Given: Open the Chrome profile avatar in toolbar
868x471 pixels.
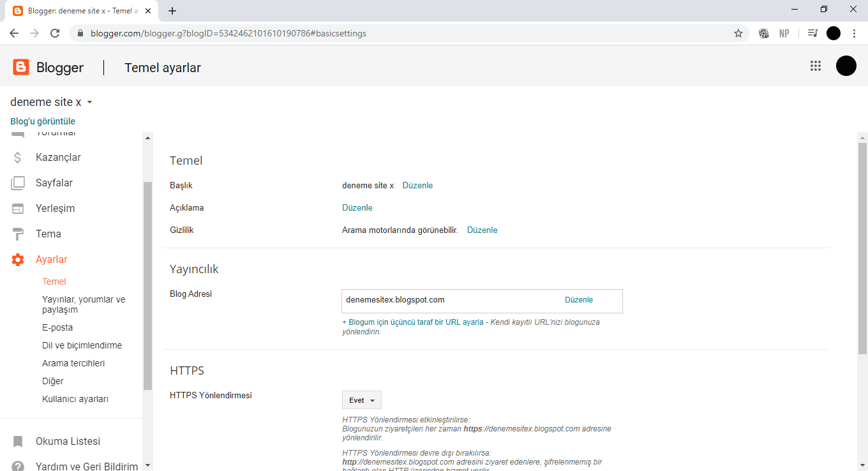Looking at the screenshot, I should [x=834, y=33].
